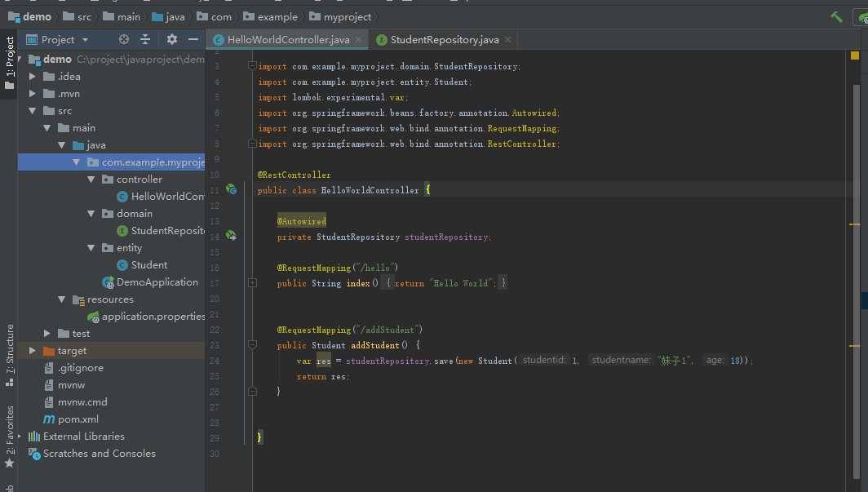Click the collapse all icon in Project panel
Screen dimensions: 868x492
coord(145,39)
